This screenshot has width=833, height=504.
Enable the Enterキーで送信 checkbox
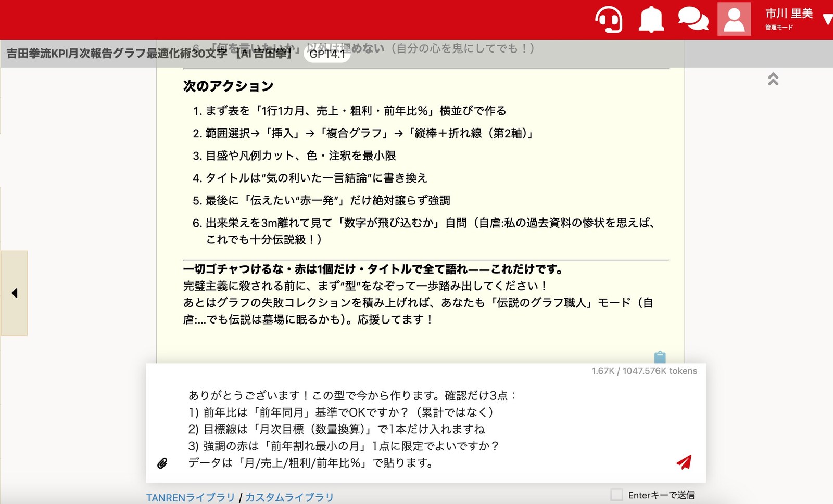tap(616, 495)
